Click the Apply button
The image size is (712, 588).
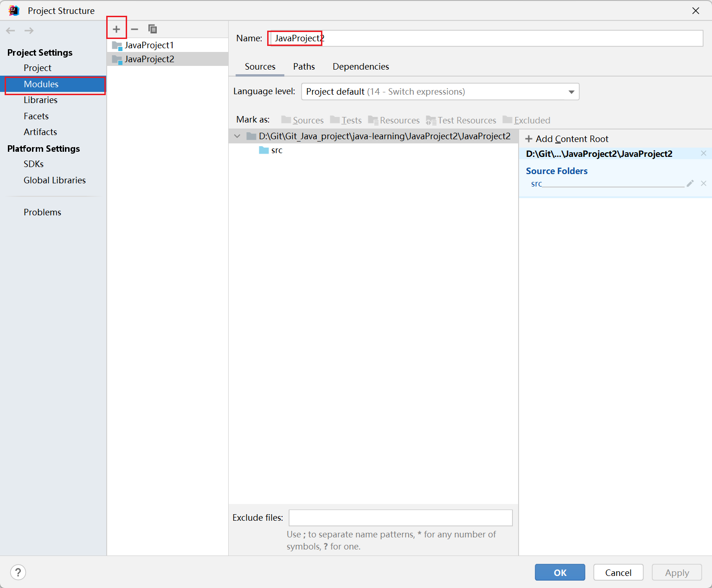677,572
